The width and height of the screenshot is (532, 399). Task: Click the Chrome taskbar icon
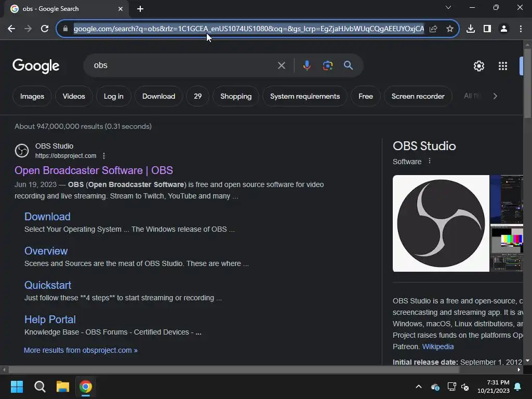pyautogui.click(x=86, y=387)
